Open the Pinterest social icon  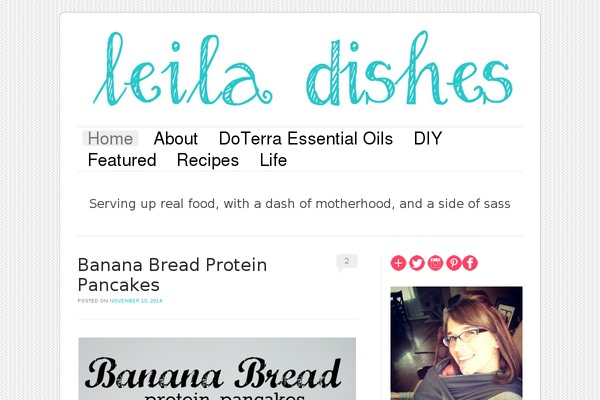453,263
